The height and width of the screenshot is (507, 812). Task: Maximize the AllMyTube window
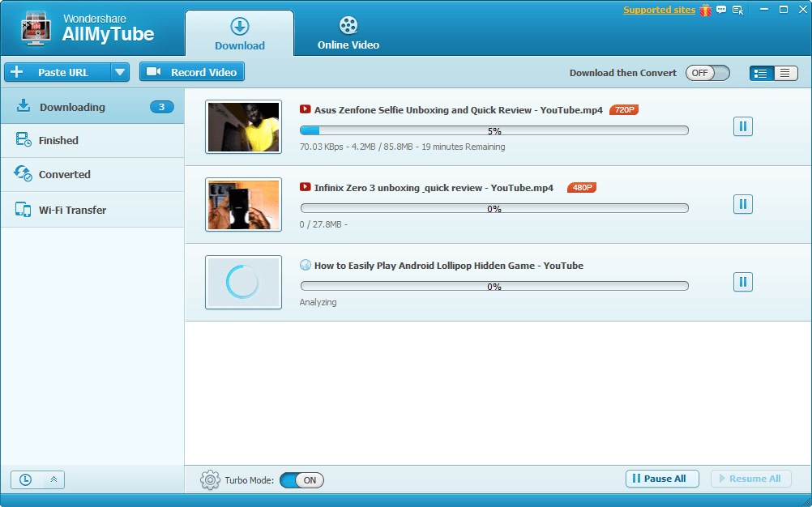coord(784,9)
